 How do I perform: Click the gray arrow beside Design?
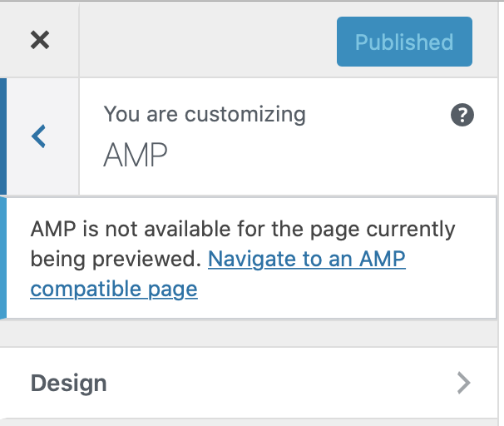pos(464,383)
